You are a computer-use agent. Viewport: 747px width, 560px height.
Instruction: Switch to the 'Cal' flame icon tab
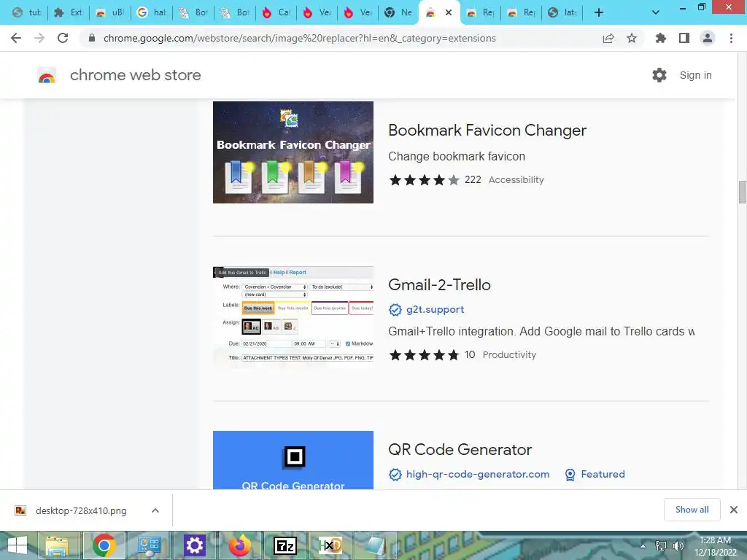(x=275, y=12)
